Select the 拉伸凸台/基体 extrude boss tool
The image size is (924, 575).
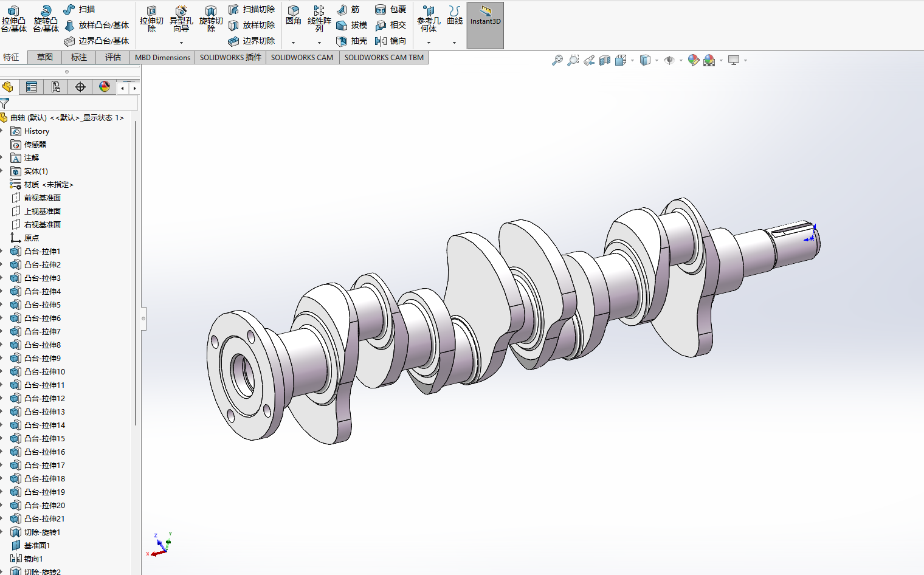pos(13,19)
